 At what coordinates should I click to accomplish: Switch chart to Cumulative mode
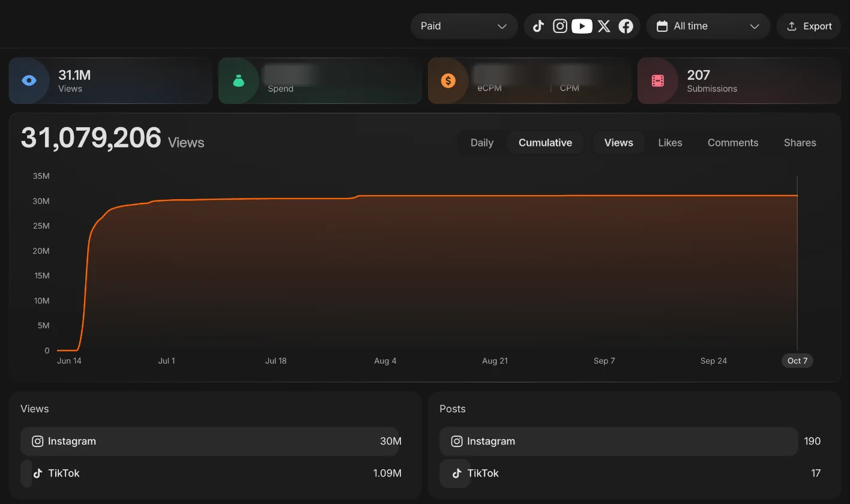coord(545,143)
